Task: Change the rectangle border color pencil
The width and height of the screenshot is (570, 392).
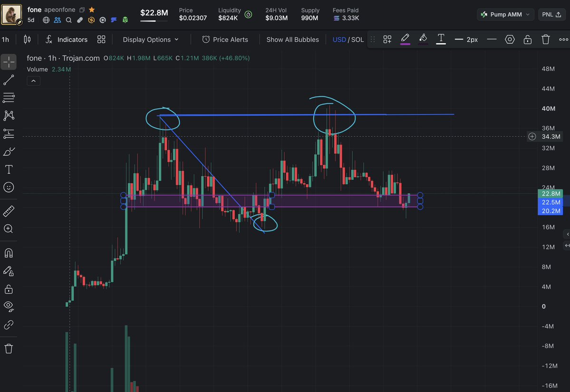Action: pos(405,39)
